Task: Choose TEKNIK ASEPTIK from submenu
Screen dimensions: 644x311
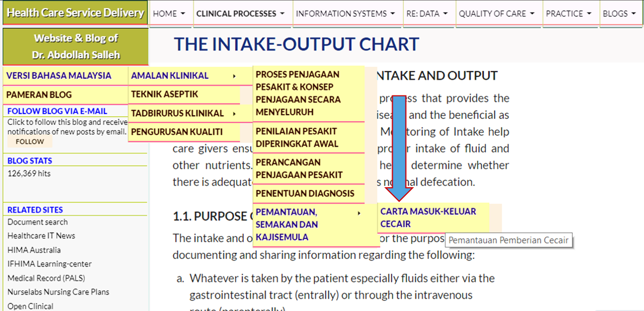Action: [165, 94]
